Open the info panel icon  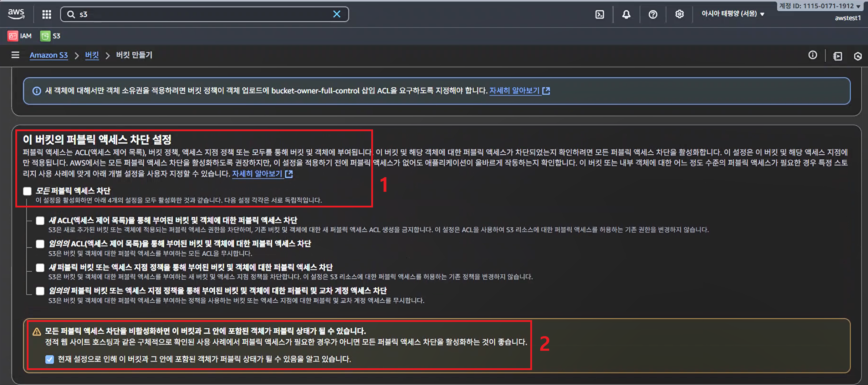812,55
